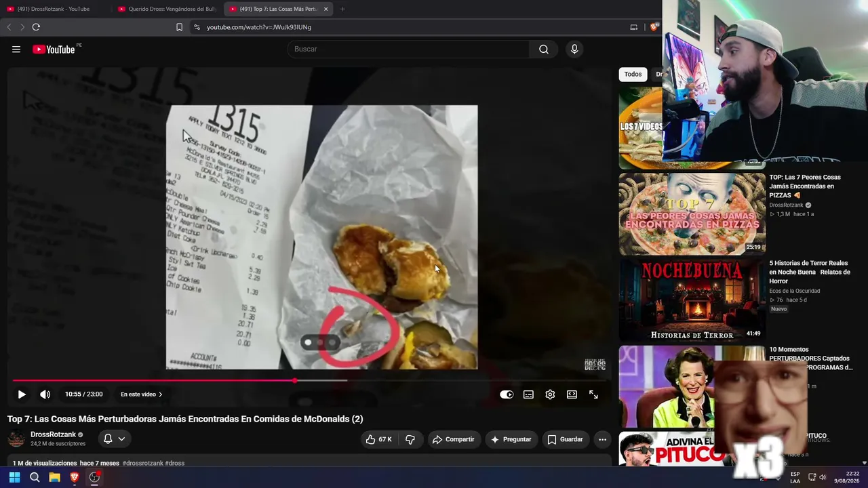Screen dimensions: 868x488
Task: Go to YouTube home via logo
Action: (x=54, y=49)
